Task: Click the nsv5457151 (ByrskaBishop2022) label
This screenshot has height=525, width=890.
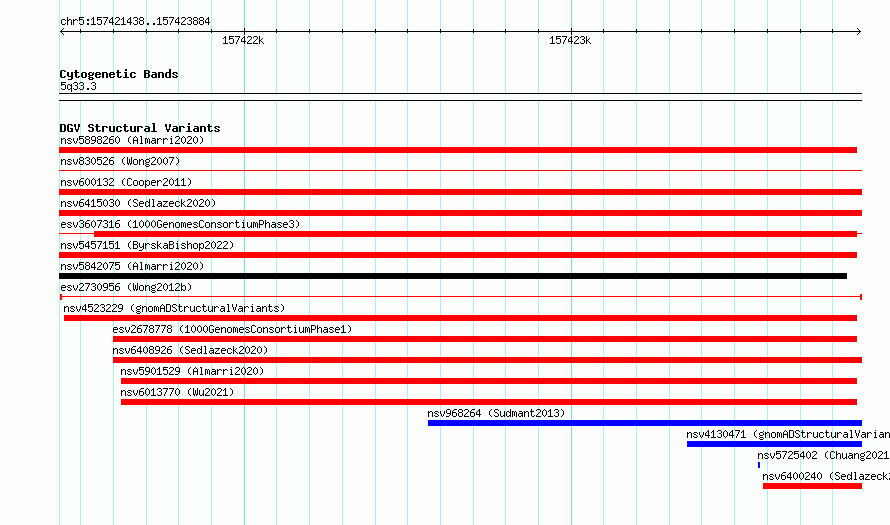Action: click(x=147, y=245)
